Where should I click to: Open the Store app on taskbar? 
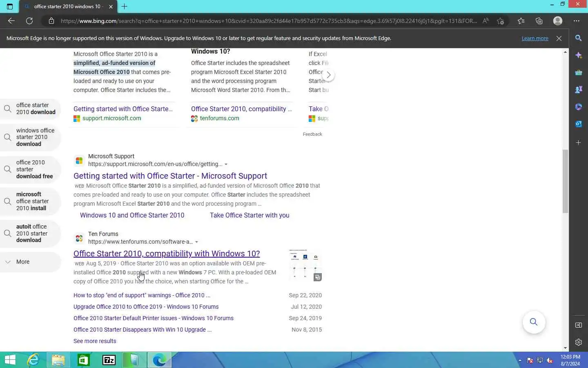click(83, 360)
